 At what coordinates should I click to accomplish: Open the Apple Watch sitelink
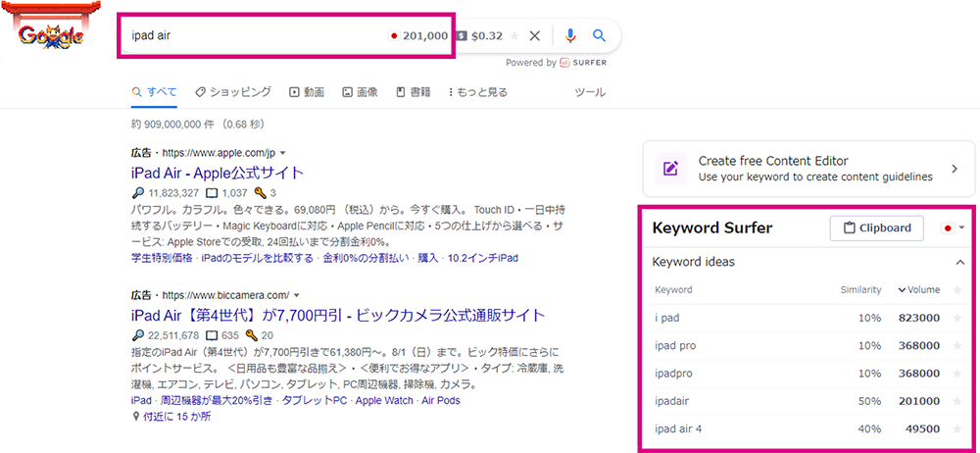[384, 400]
